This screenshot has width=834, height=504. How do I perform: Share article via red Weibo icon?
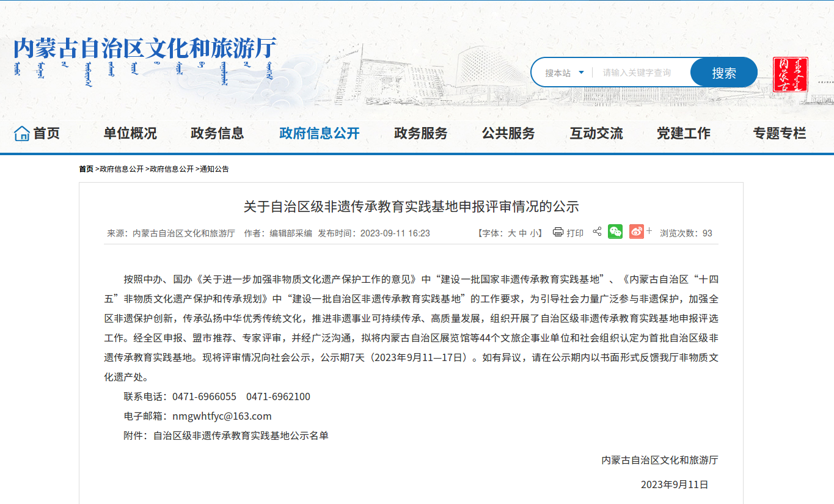(636, 232)
